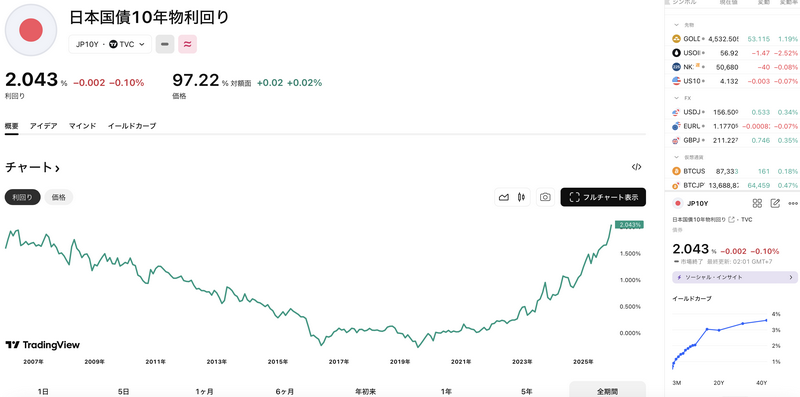
Task: Collapse the 先物 watchlist section
Action: coord(677,24)
